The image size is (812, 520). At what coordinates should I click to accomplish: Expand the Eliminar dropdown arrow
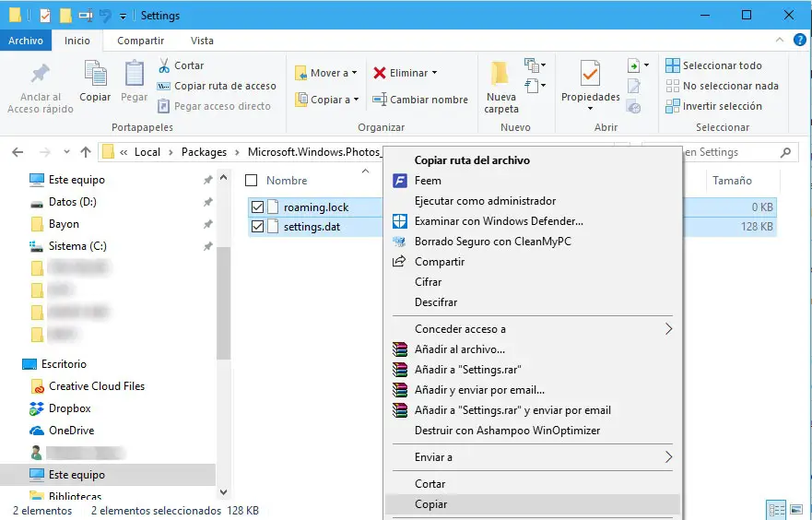coord(434,73)
